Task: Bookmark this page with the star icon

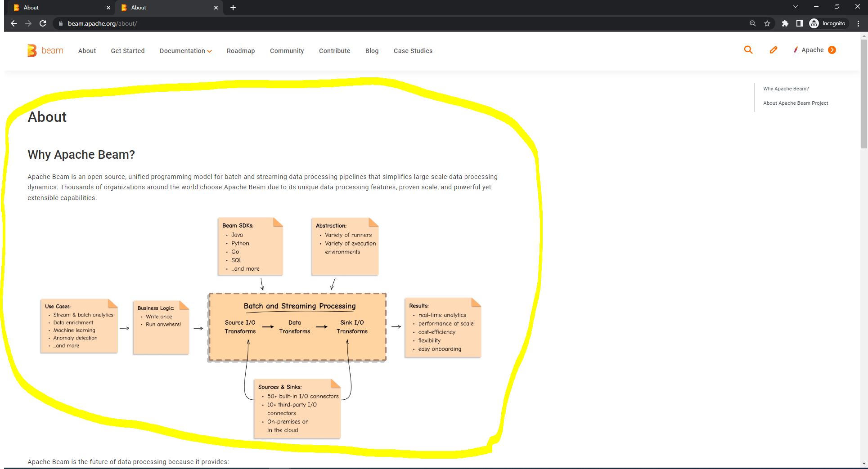Action: 767,23
